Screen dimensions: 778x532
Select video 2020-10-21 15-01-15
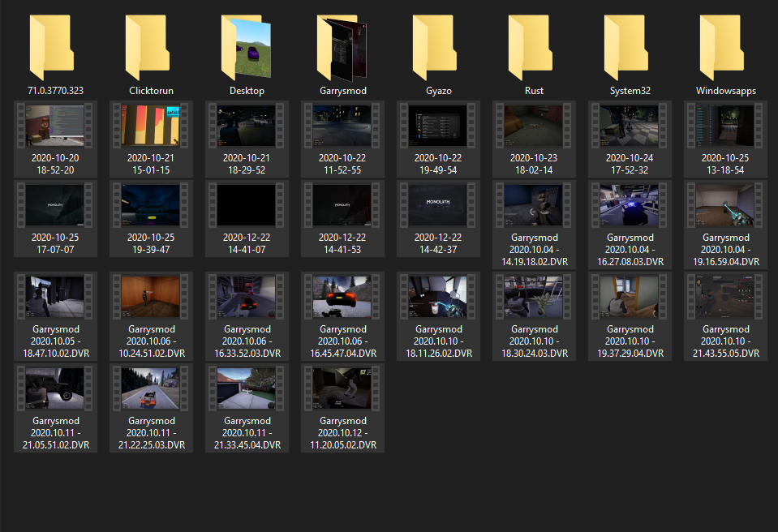point(151,139)
